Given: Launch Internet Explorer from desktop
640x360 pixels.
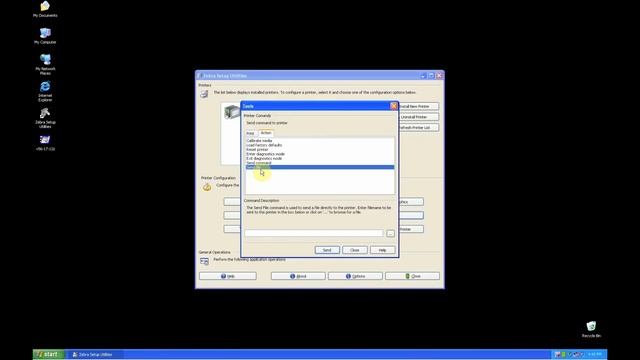Looking at the screenshot, I should [x=45, y=91].
